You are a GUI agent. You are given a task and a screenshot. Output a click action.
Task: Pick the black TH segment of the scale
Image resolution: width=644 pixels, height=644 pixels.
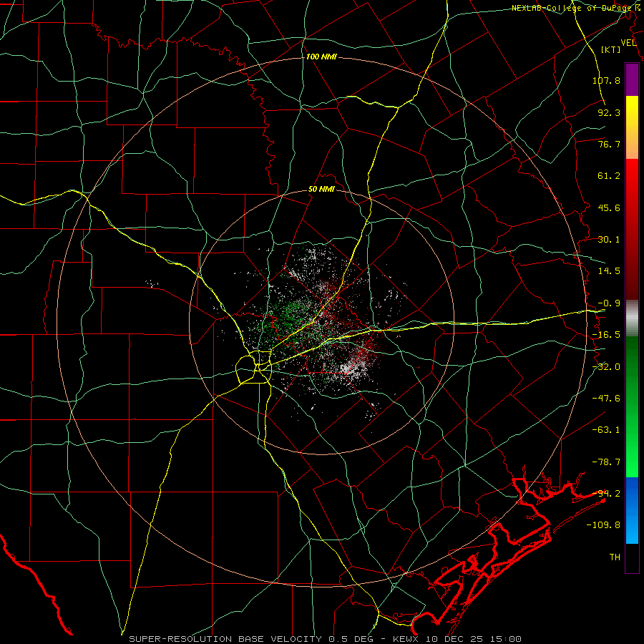pyautogui.click(x=632, y=558)
